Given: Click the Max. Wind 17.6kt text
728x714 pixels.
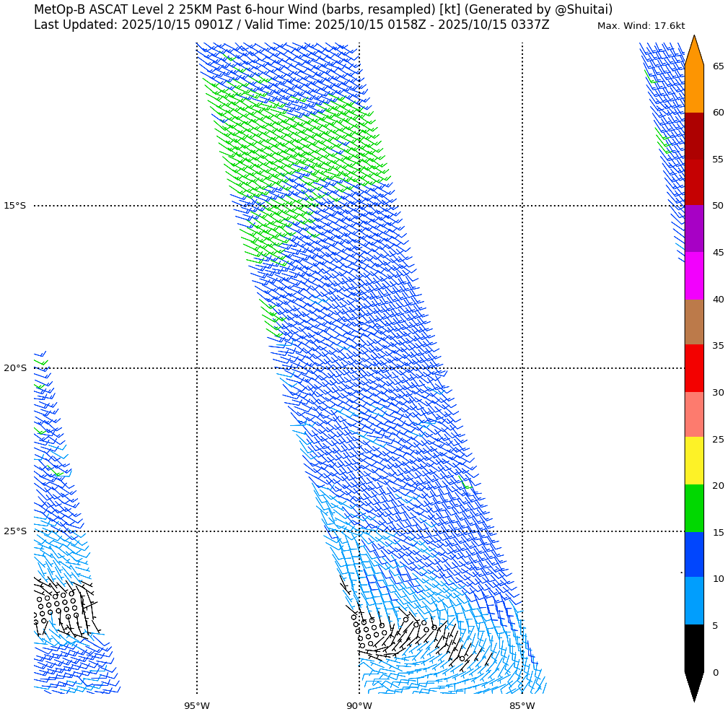Looking at the screenshot, I should tap(641, 26).
